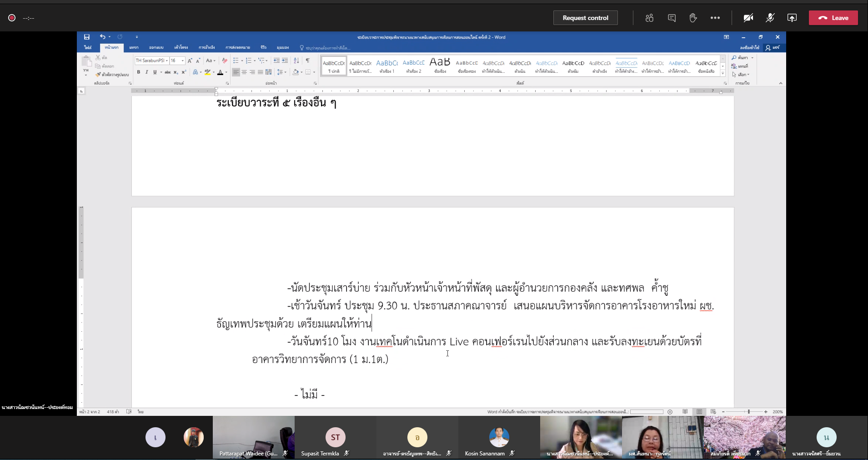Select Pattarapat Waidee's video thumbnail
Screen dimensions: 868x460
click(253, 437)
